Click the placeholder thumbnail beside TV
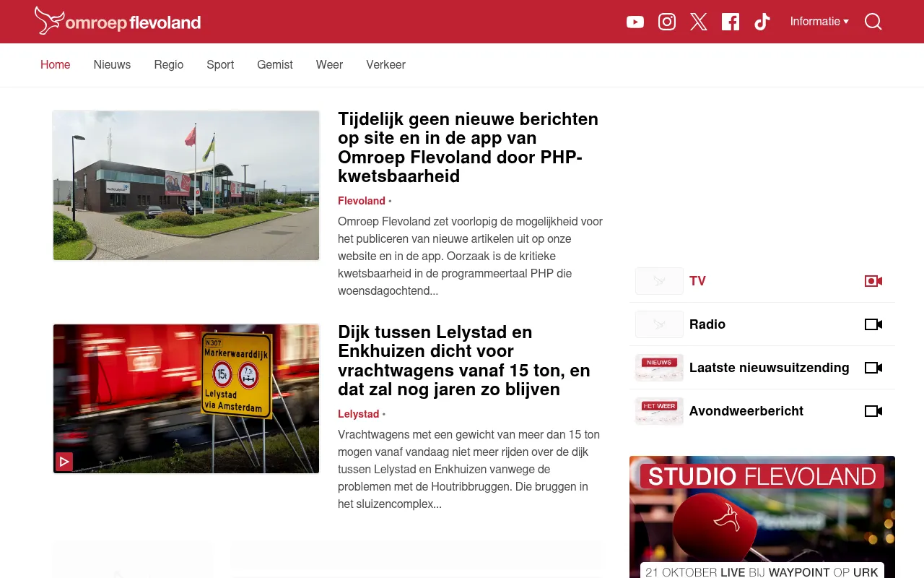This screenshot has height=578, width=924. point(659,281)
